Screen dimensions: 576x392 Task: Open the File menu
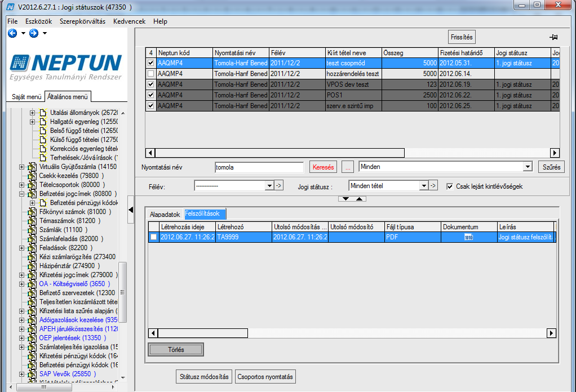click(x=12, y=21)
